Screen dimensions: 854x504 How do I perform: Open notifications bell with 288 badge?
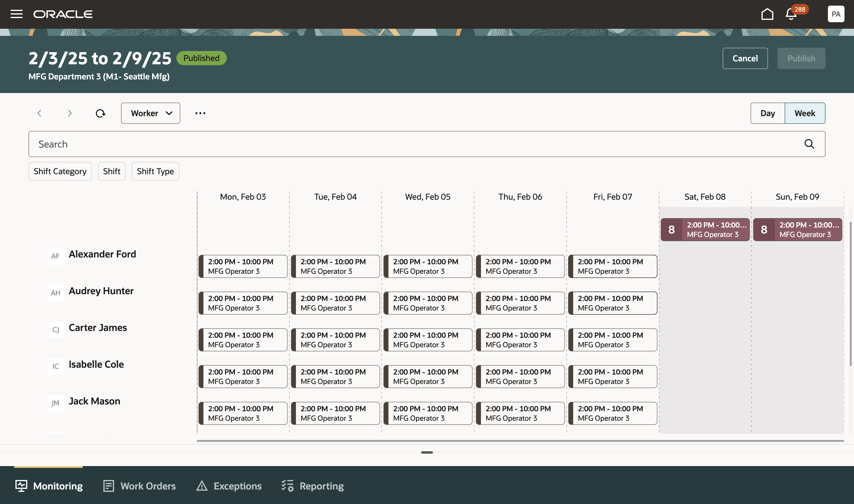coord(791,14)
